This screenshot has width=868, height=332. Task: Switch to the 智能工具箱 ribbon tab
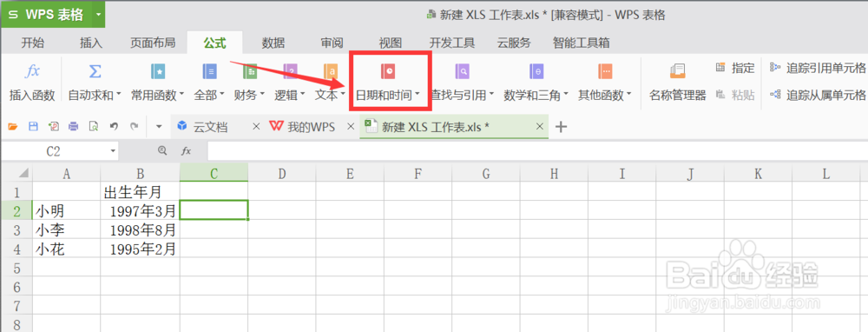click(x=582, y=43)
